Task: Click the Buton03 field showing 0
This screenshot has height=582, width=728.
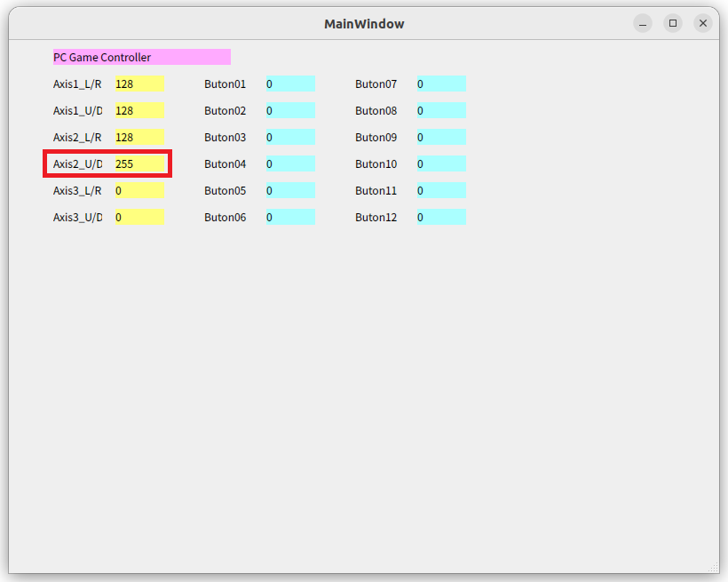Action: click(x=289, y=137)
